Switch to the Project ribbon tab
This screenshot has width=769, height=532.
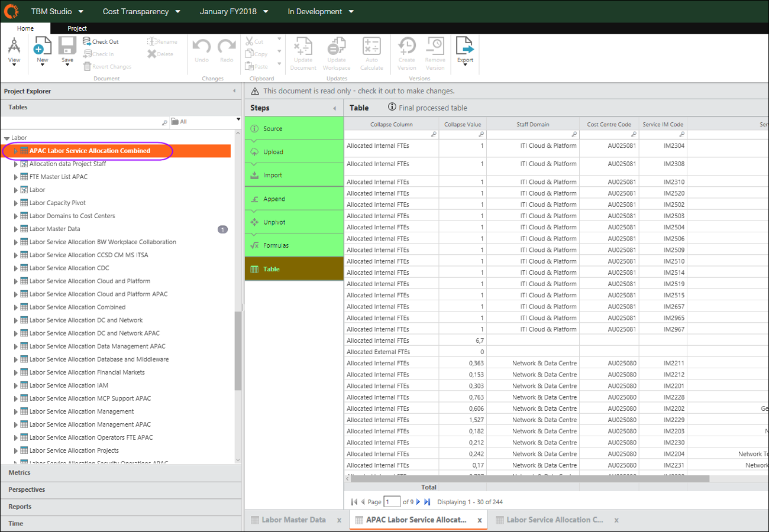pos(77,28)
